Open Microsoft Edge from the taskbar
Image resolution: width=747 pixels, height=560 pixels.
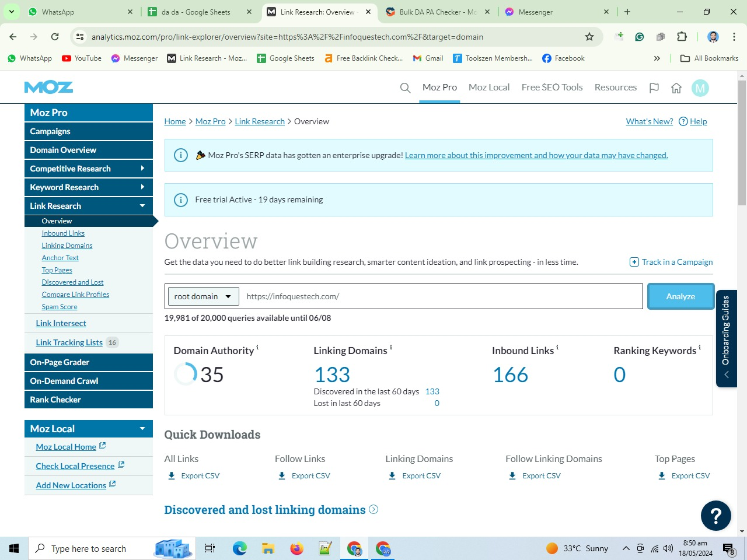point(239,548)
